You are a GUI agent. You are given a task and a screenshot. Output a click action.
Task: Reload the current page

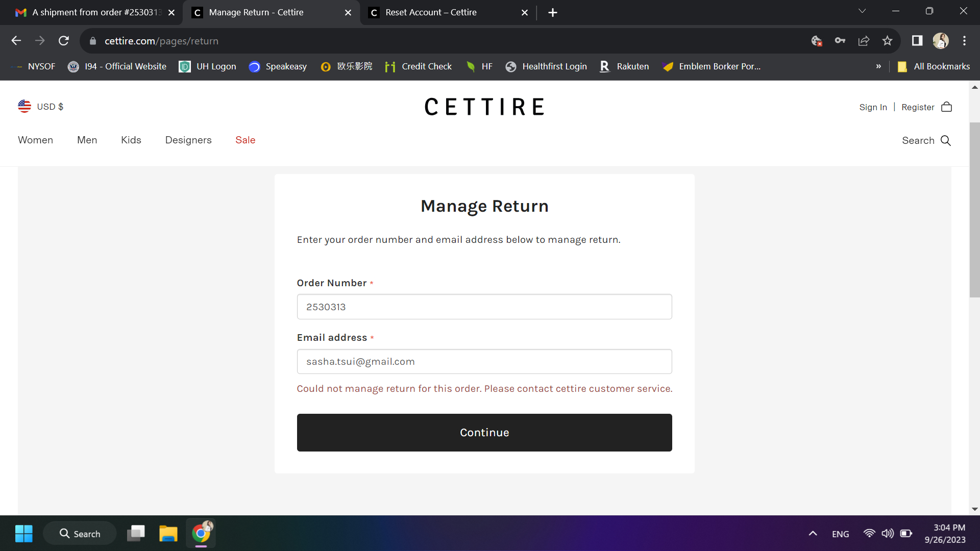click(x=63, y=41)
